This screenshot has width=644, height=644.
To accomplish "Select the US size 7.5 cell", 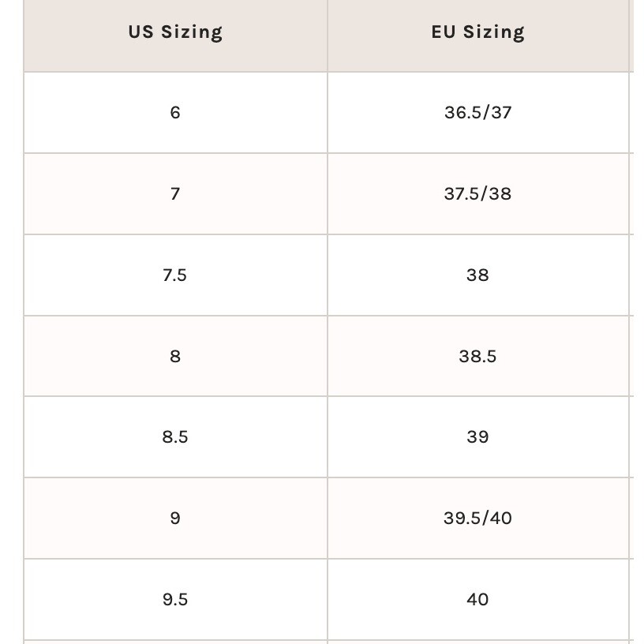I will (x=175, y=275).
